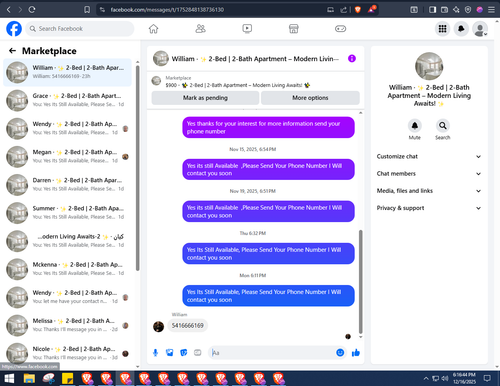Open the volume control in system tray
This screenshot has height=386, width=500.
[445, 378]
